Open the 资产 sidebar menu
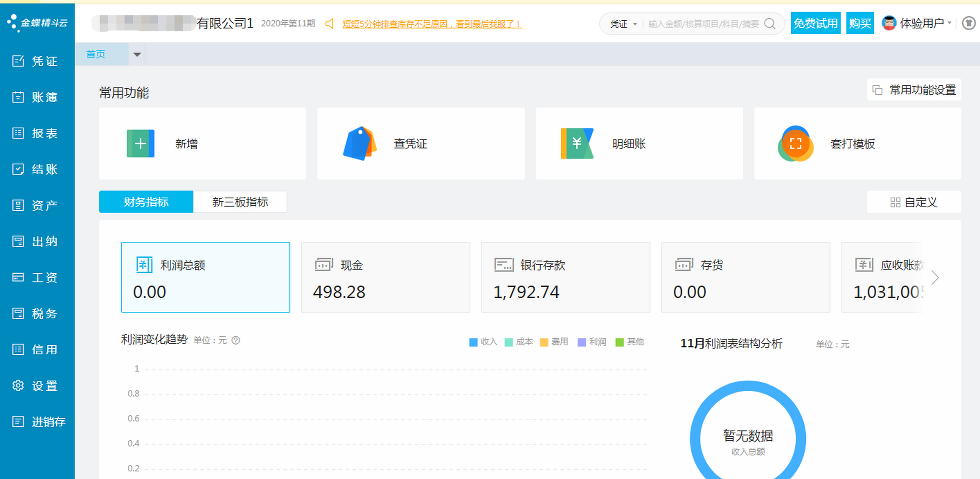This screenshot has height=479, width=980. 35,205
